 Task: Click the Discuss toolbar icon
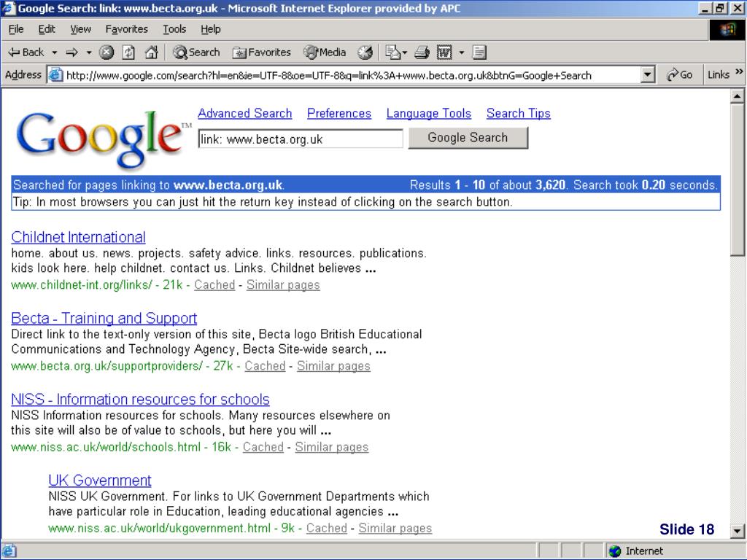pos(479,52)
